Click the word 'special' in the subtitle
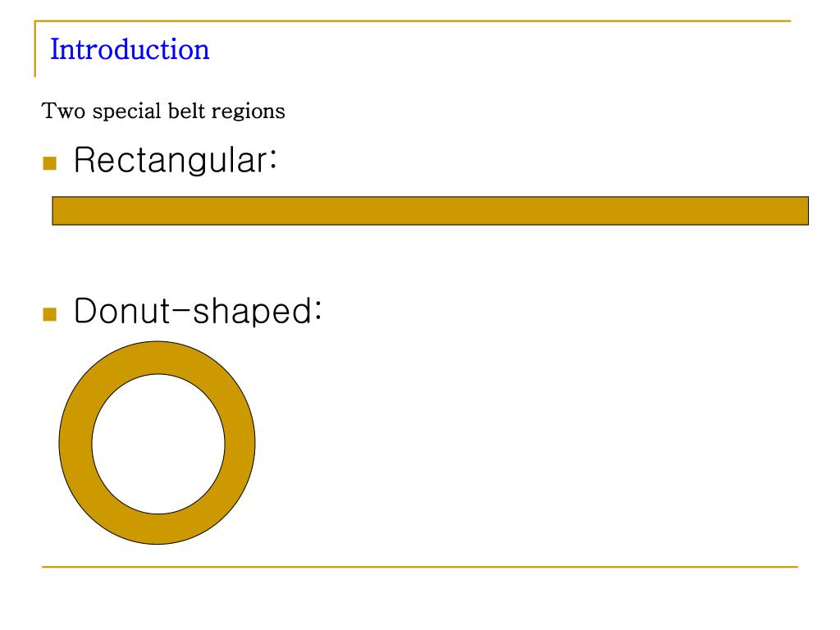This screenshot has height=630, width=840. pos(126,112)
